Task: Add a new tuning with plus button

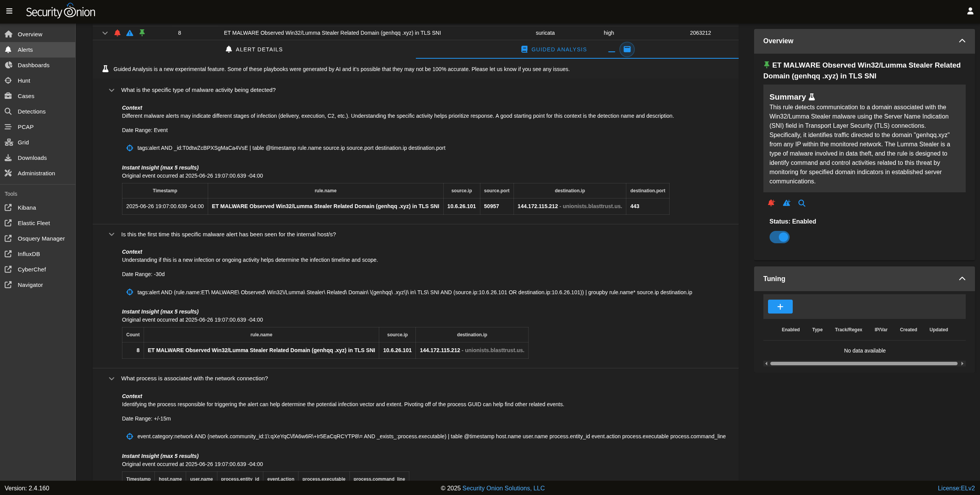Action: (780, 307)
